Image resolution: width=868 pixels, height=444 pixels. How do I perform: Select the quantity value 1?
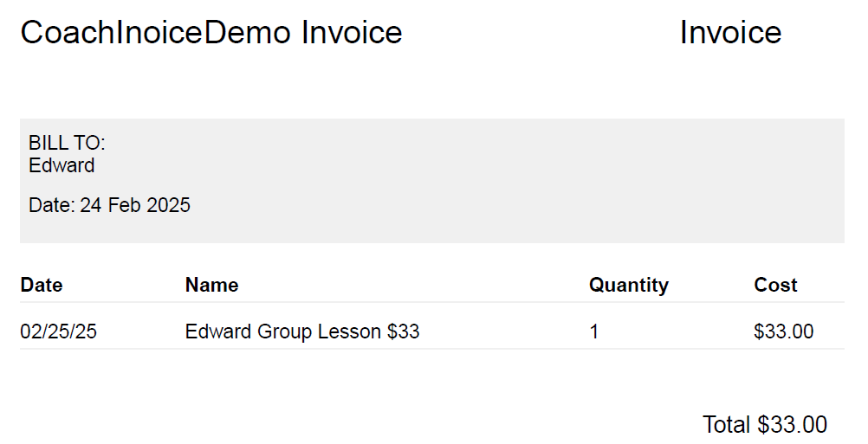click(x=594, y=331)
